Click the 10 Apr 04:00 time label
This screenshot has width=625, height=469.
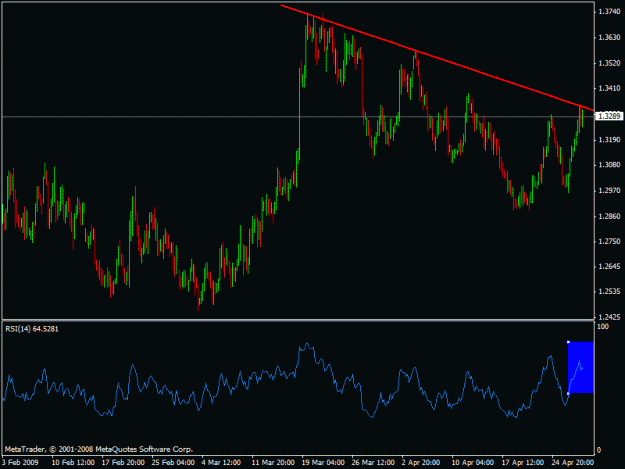(x=473, y=462)
